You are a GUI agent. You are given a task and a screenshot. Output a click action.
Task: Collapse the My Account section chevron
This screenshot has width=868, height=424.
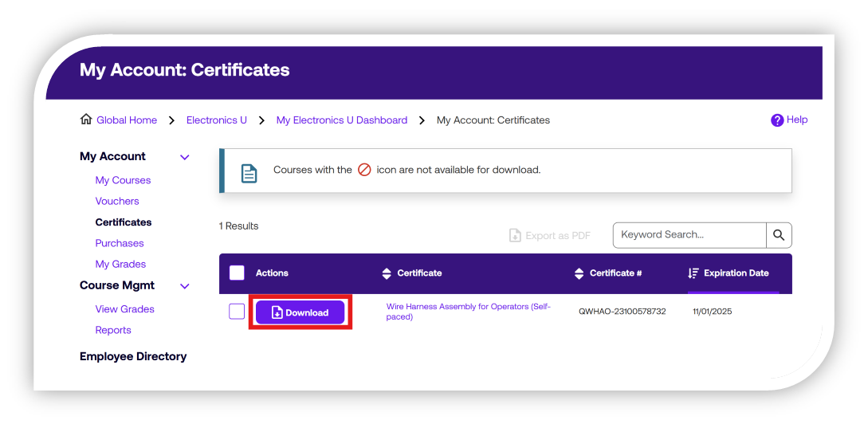(185, 157)
